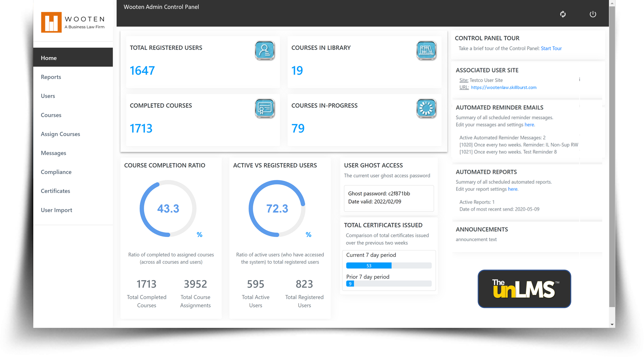
Task: Click the Start Tour link
Action: click(x=551, y=48)
